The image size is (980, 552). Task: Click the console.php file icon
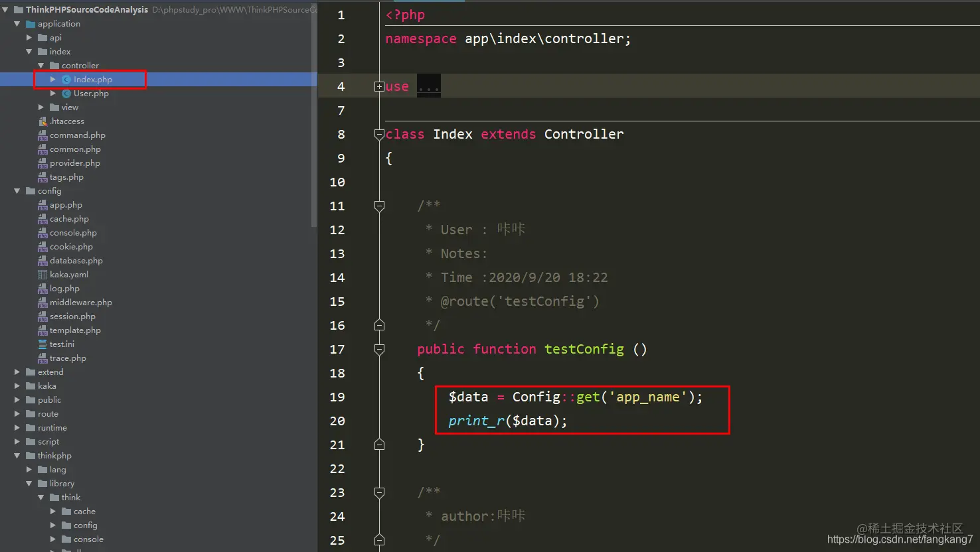(x=42, y=232)
